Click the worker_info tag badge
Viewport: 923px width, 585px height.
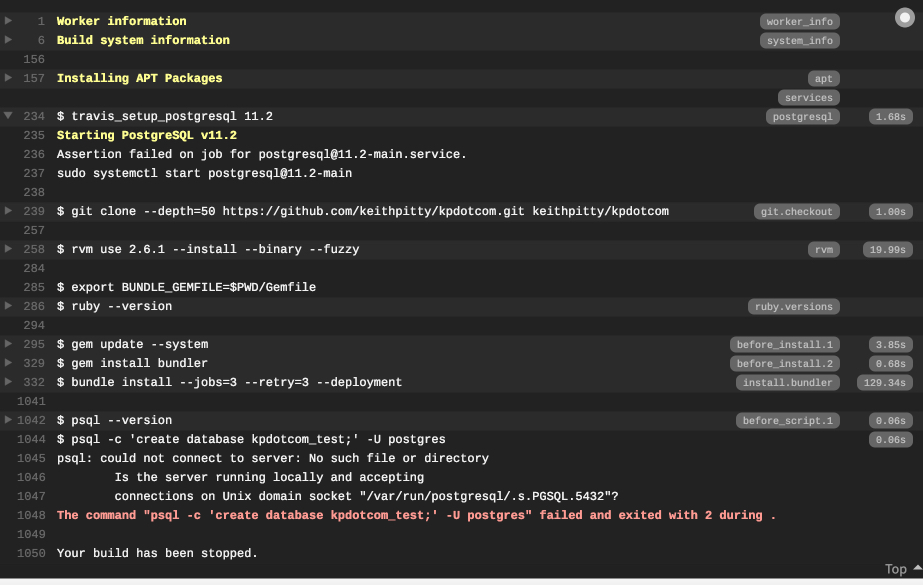tap(799, 21)
